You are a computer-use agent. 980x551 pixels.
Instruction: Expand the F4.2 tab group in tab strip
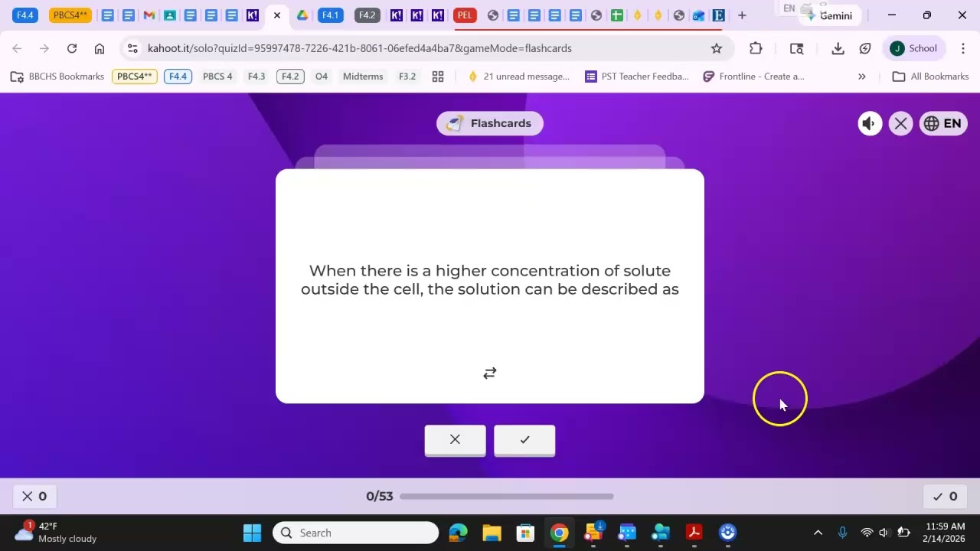[367, 15]
